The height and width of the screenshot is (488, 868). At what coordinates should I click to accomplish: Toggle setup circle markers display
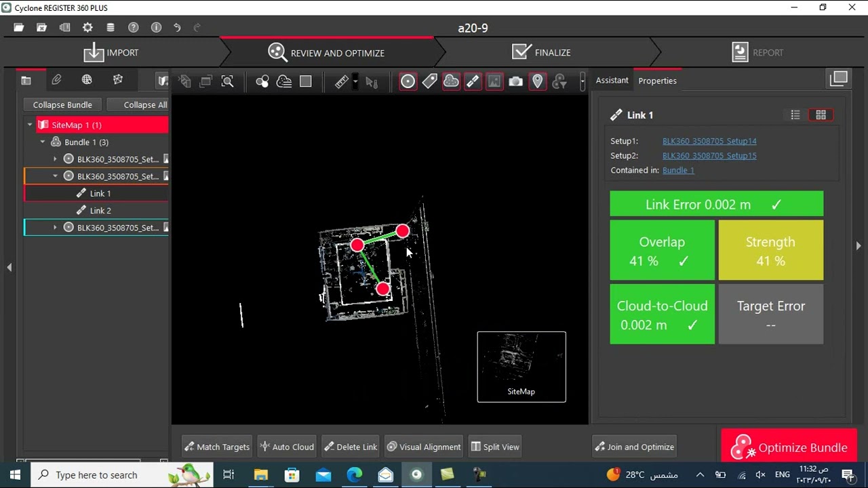408,81
